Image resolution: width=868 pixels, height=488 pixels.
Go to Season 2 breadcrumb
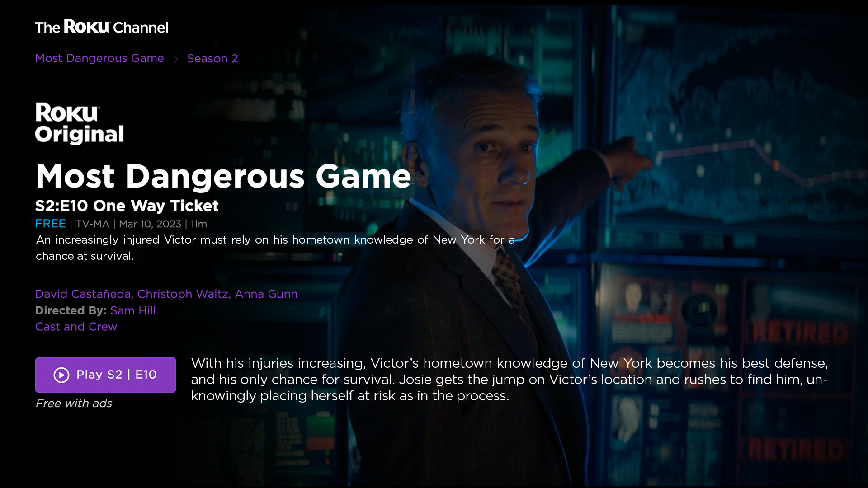212,59
